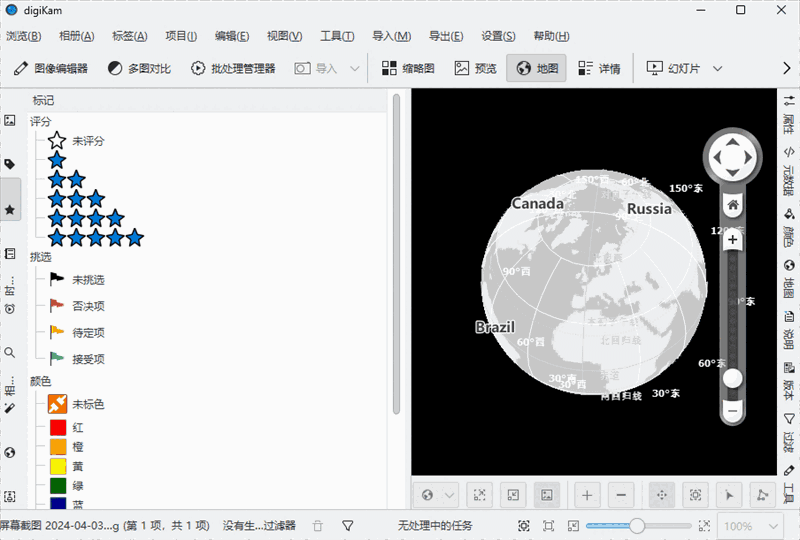Click the map home button

(x=733, y=205)
